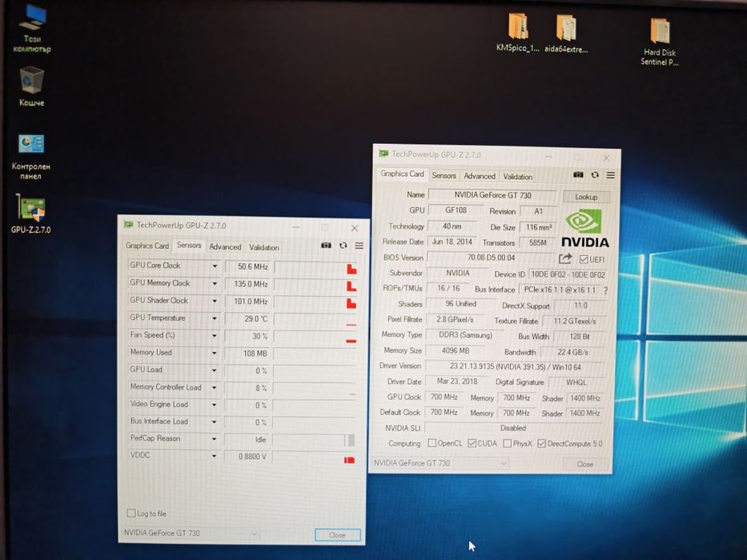Image resolution: width=747 pixels, height=560 pixels.
Task: Toggle the CUDA checkbox
Action: point(472,443)
